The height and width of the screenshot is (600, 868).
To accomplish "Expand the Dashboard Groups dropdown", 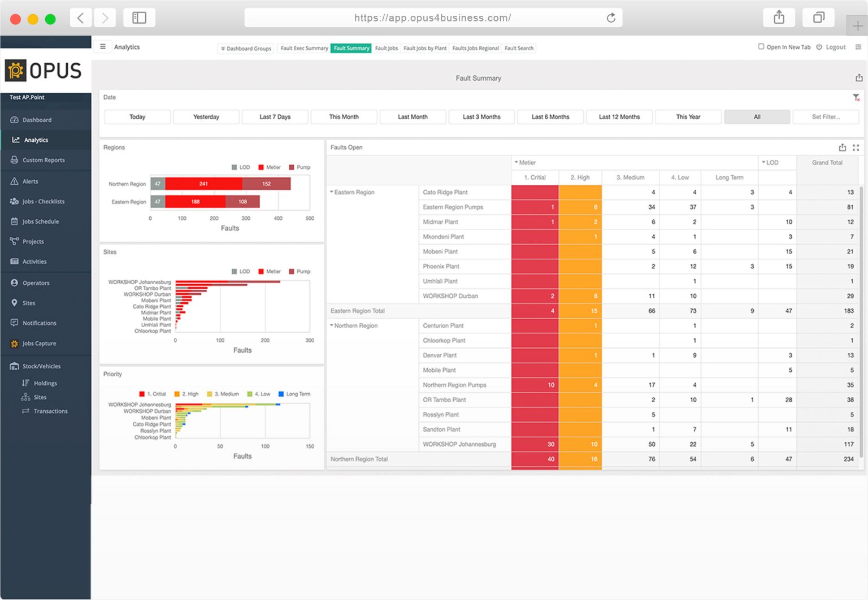I will [x=246, y=49].
